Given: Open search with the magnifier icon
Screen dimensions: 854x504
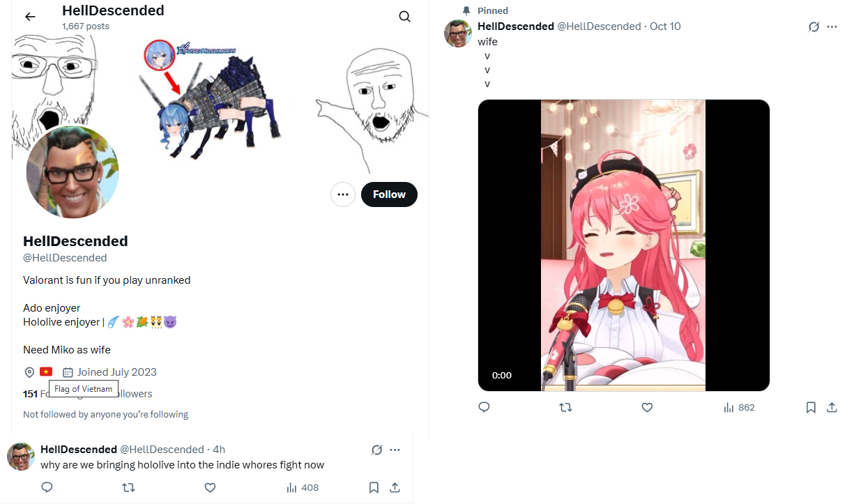Looking at the screenshot, I should point(405,17).
